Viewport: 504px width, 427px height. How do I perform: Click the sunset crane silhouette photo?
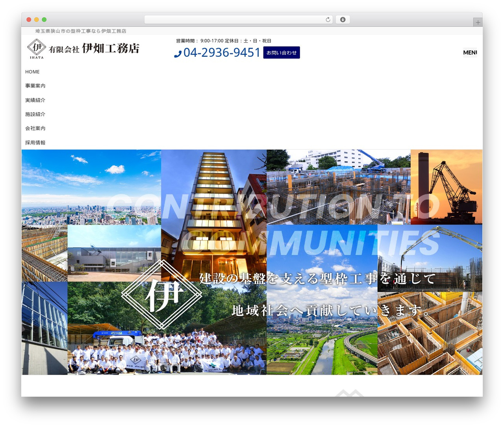[x=447, y=187]
